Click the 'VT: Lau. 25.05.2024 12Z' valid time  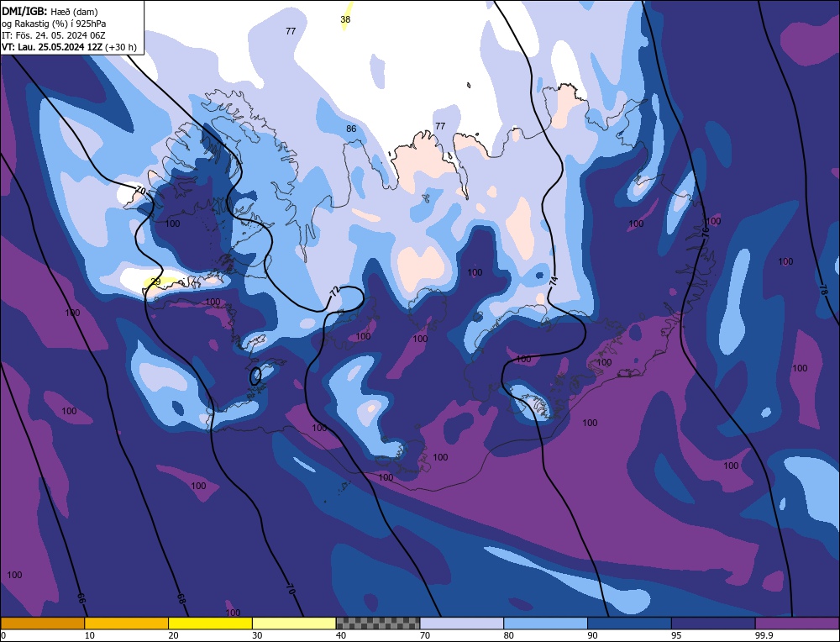[x=52, y=47]
